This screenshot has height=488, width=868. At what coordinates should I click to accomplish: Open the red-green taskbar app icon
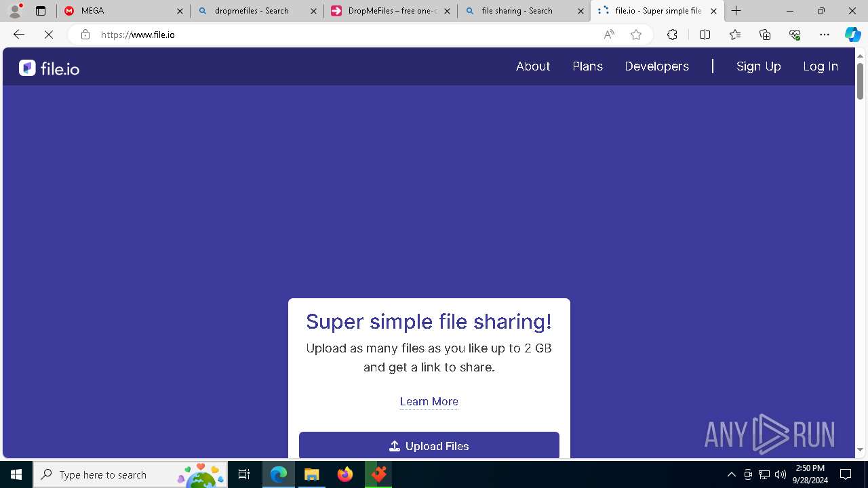pyautogui.click(x=378, y=474)
